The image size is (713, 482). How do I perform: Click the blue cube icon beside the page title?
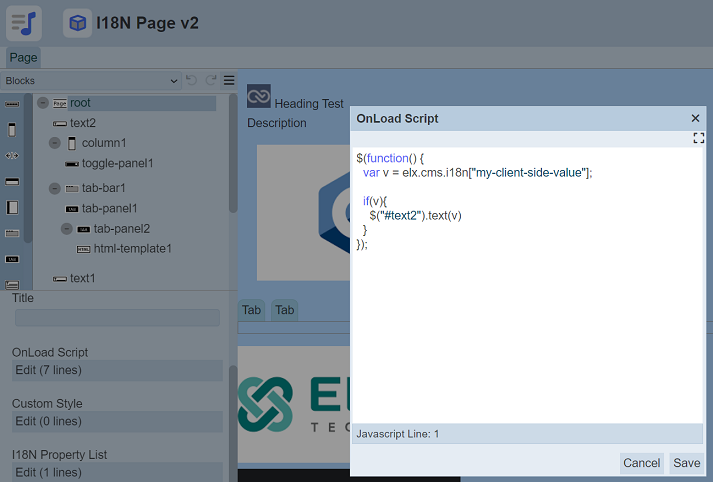pyautogui.click(x=78, y=22)
